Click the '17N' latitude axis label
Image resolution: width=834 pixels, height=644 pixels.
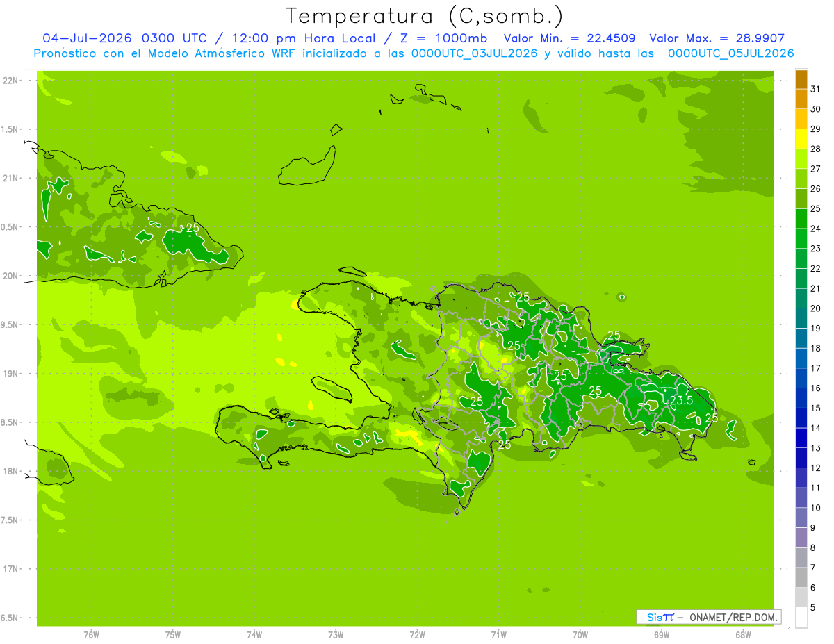click(x=10, y=569)
